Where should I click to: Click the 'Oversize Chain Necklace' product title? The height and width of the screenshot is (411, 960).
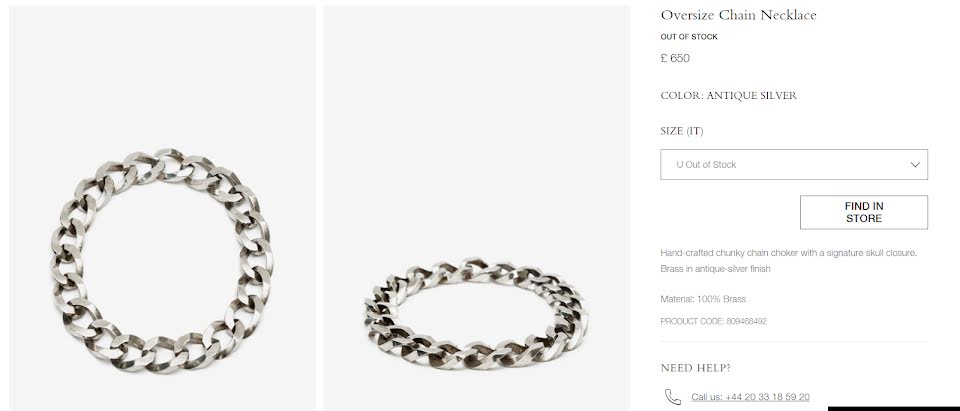[x=738, y=15]
